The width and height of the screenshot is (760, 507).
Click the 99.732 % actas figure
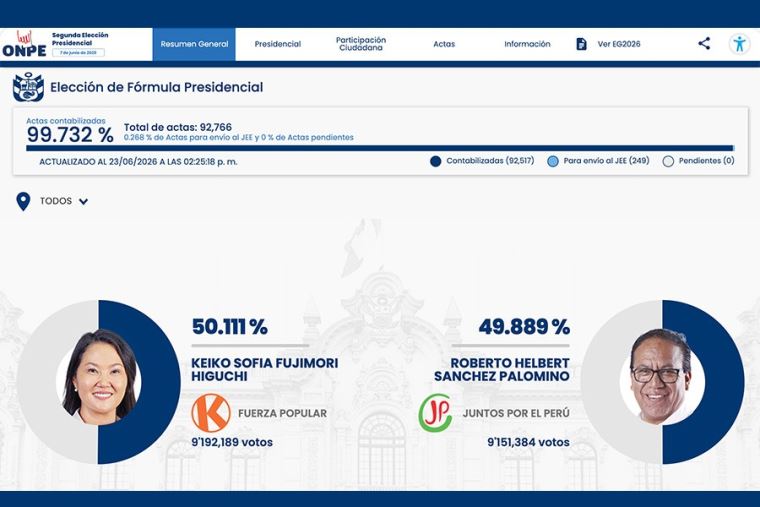(70, 135)
